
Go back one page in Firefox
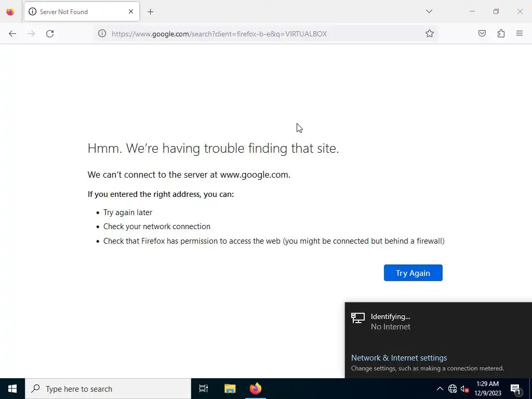click(12, 34)
